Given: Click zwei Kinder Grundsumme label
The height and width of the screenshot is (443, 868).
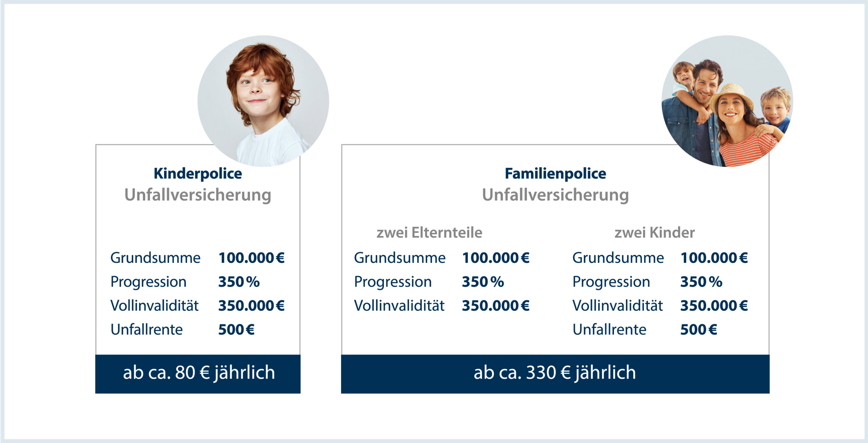Looking at the screenshot, I should (618, 258).
